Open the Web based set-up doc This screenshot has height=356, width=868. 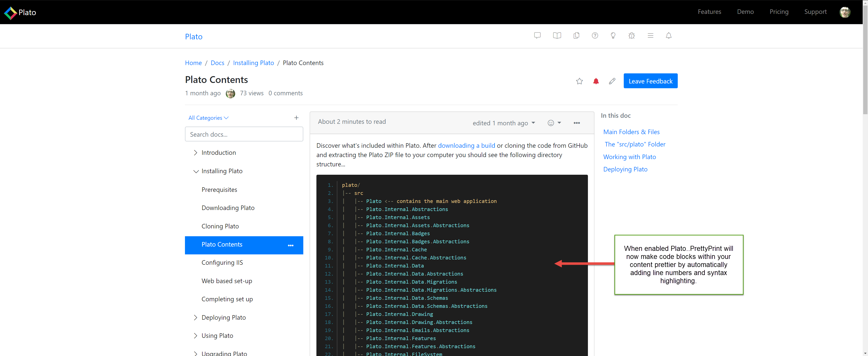226,281
